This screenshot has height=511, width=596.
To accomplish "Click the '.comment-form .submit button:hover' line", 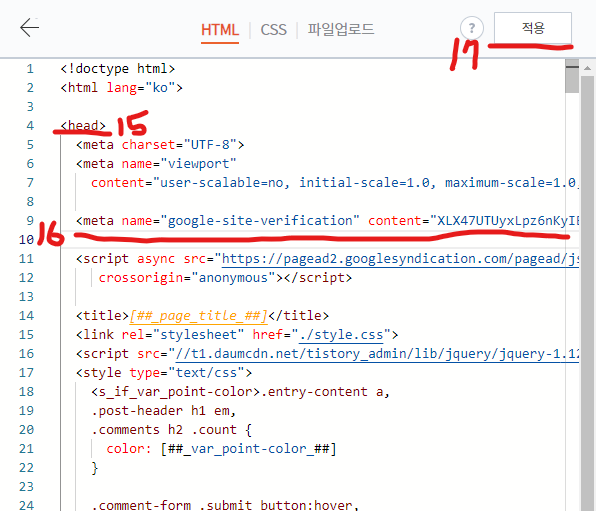I will (225, 505).
